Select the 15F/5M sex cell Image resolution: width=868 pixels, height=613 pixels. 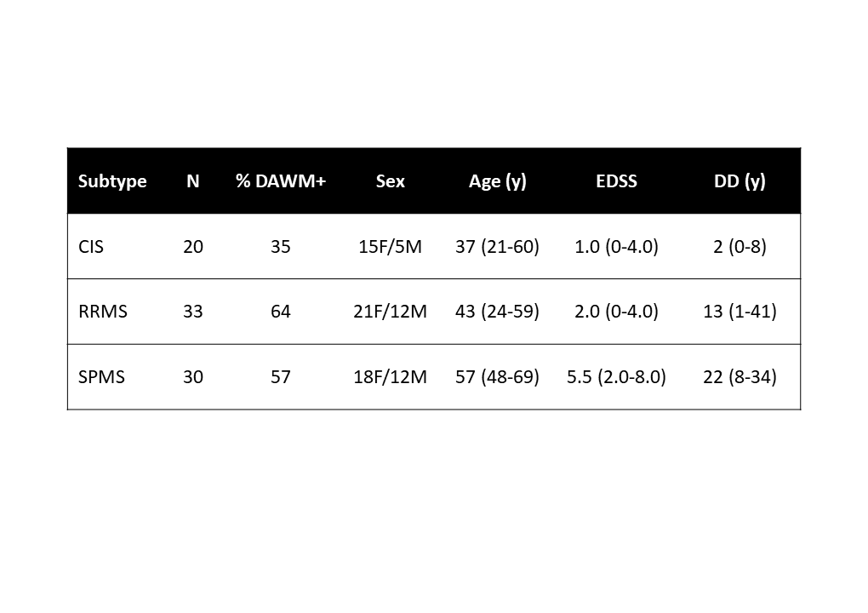pyautogui.click(x=391, y=247)
